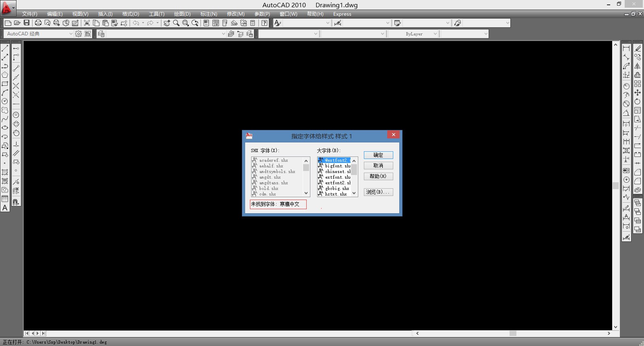Activate the Pan hand tool
644x346 pixels.
[167, 23]
